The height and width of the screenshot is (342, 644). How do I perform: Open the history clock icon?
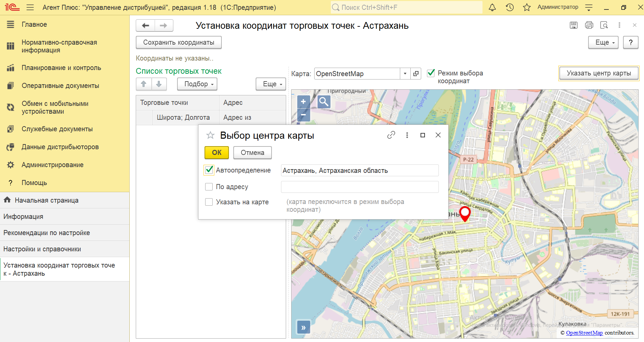click(x=510, y=7)
